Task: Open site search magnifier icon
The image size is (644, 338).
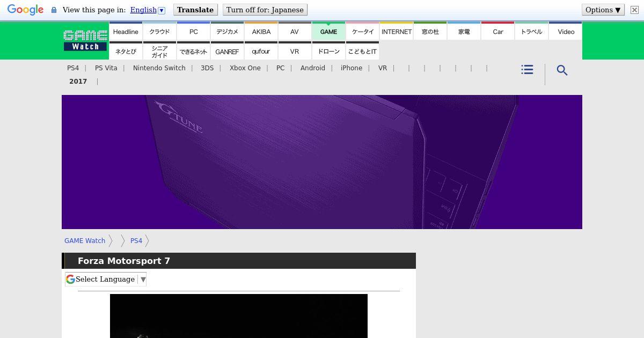Action: tap(562, 70)
